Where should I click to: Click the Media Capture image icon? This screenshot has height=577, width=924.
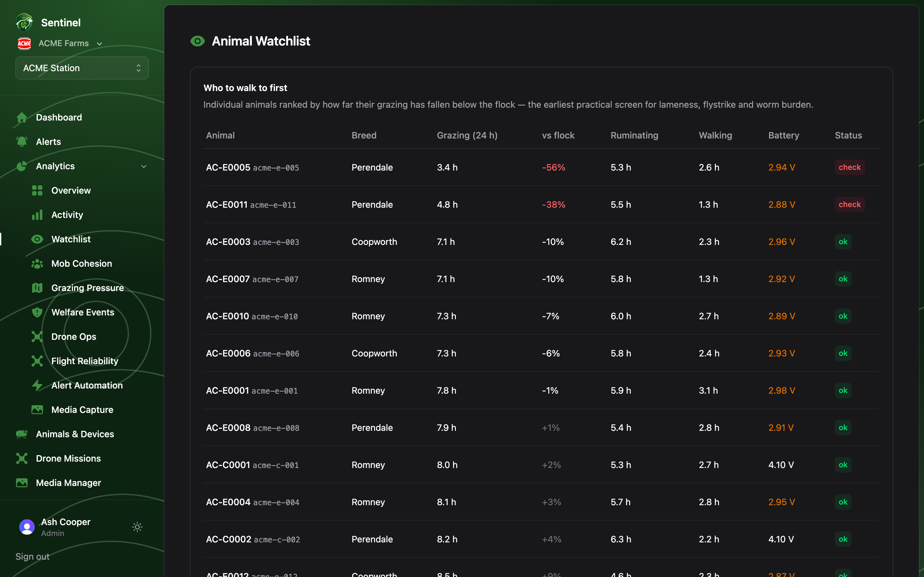(x=37, y=410)
